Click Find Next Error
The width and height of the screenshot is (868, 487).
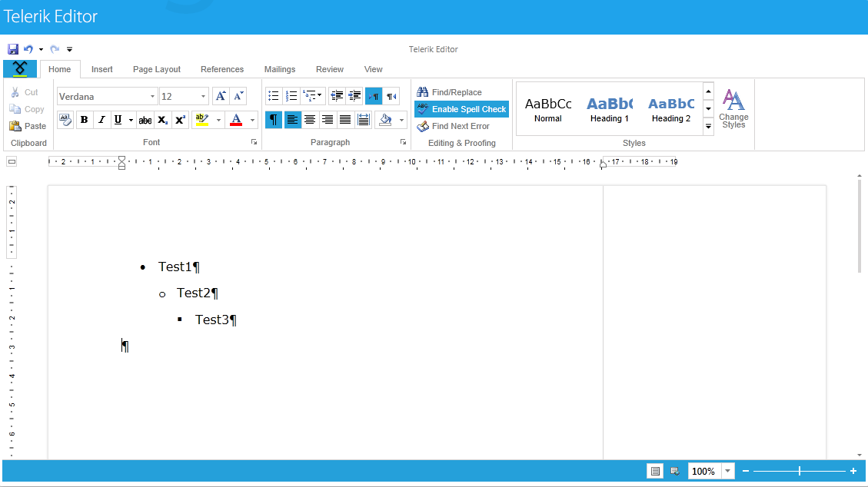click(454, 126)
